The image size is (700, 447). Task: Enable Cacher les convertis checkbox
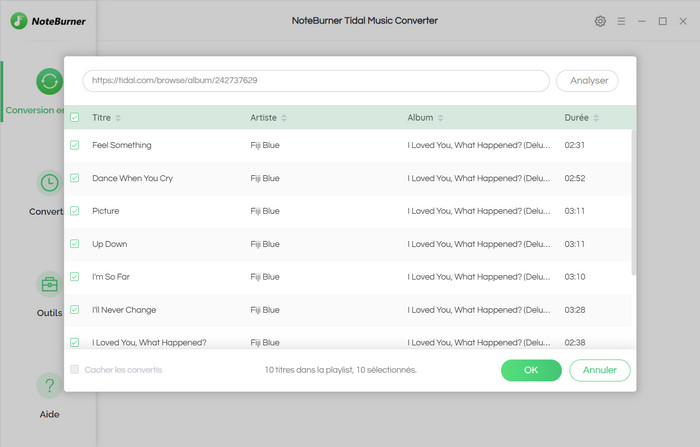(75, 370)
